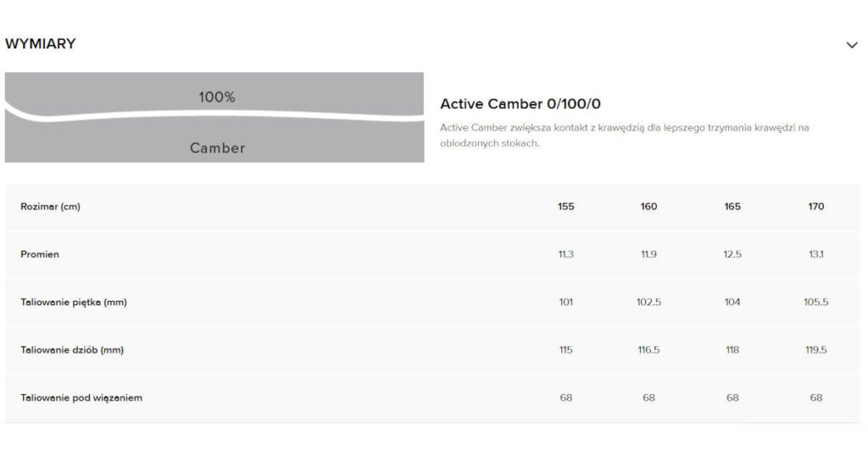Click the 11.3 radius value
This screenshot has height=449, width=868.
pyautogui.click(x=566, y=254)
